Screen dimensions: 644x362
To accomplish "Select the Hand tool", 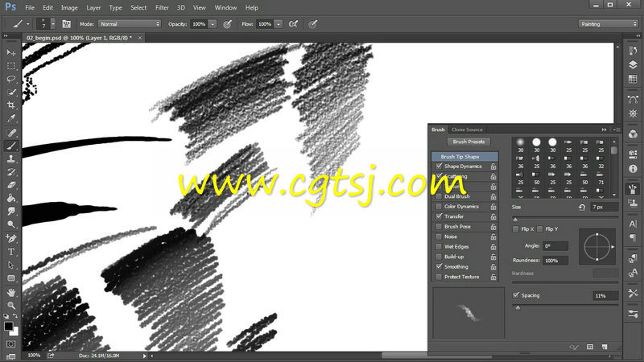I will coord(11,291).
